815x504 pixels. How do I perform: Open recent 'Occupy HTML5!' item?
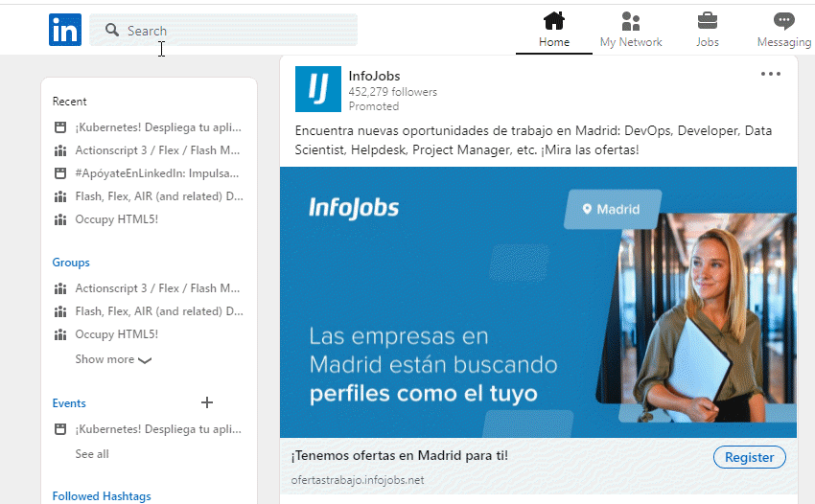tap(116, 219)
